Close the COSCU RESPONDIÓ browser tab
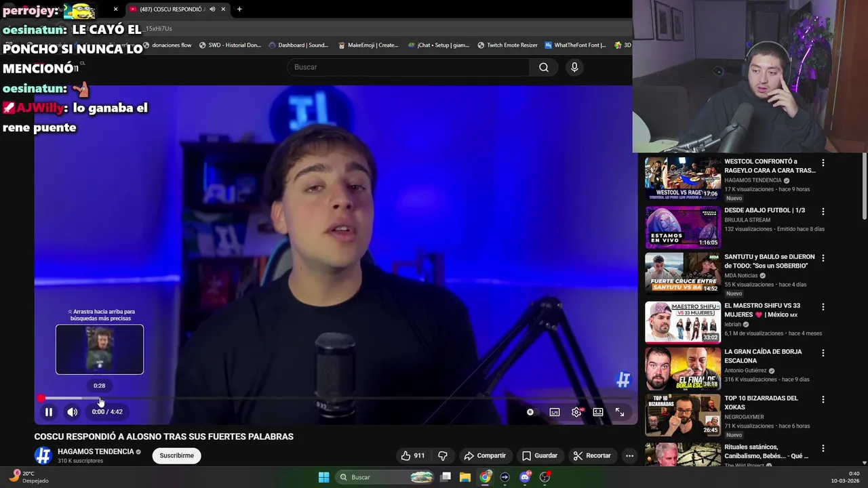 pos(224,9)
